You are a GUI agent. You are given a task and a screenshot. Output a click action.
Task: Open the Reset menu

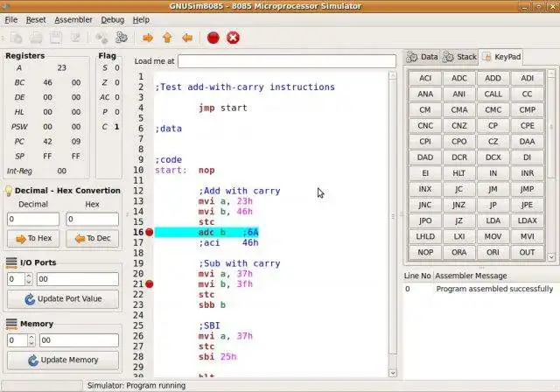[x=36, y=19]
